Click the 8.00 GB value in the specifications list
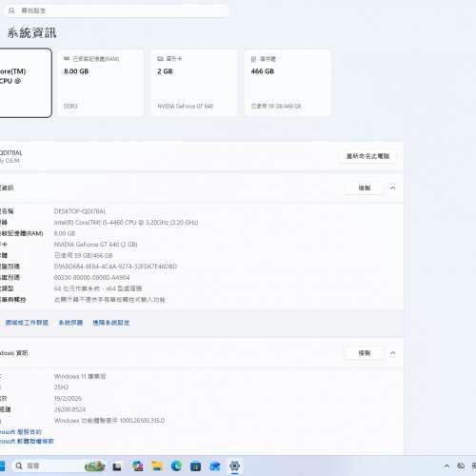 tap(65, 233)
